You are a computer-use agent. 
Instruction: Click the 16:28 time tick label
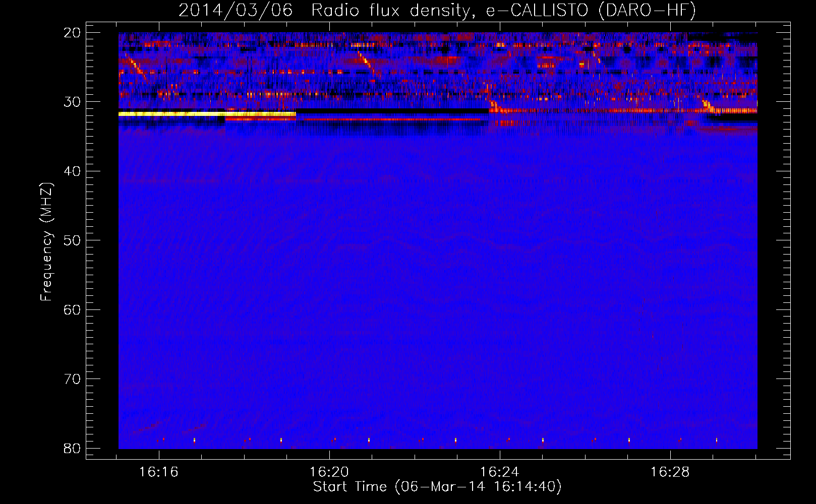(x=670, y=472)
